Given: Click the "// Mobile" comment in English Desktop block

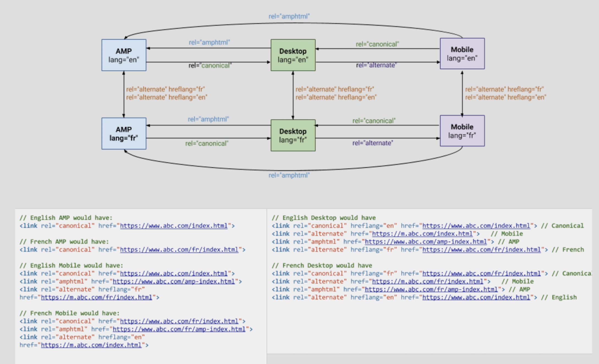Looking at the screenshot, I should 507,234.
